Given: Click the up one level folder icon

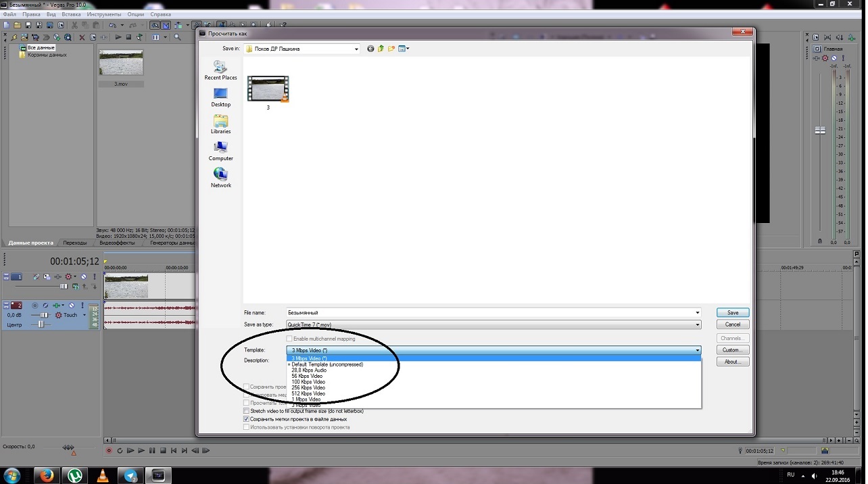Looking at the screenshot, I should (381, 49).
